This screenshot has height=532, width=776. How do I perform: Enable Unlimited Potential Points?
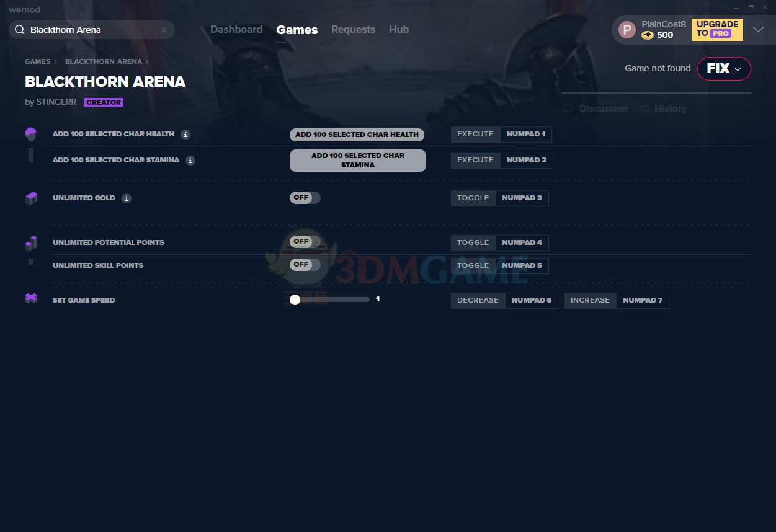(x=305, y=242)
